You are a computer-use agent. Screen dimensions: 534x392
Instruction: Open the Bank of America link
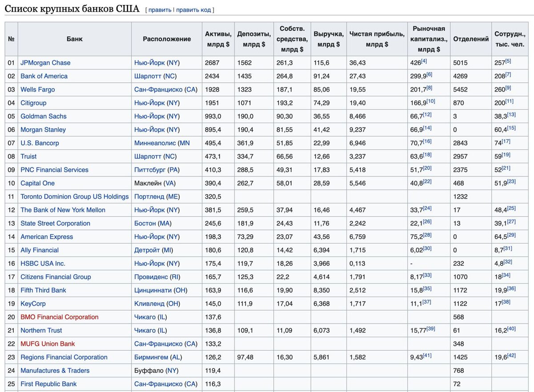coord(44,76)
